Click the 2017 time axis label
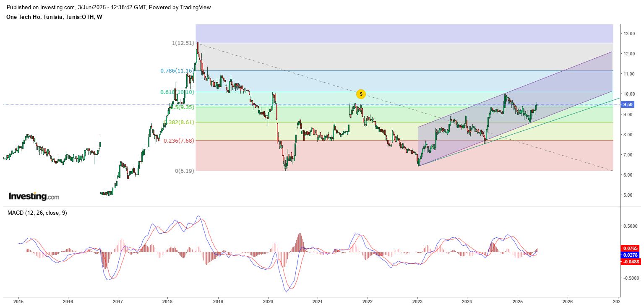 tap(118, 302)
